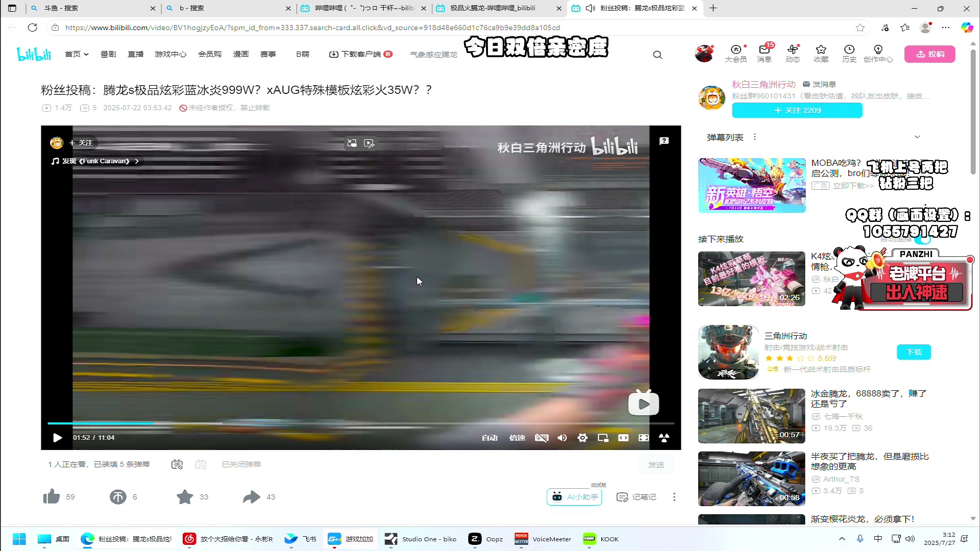The image size is (980, 551).
Task: Open the 倍速 playback speed menu
Action: pos(517,438)
